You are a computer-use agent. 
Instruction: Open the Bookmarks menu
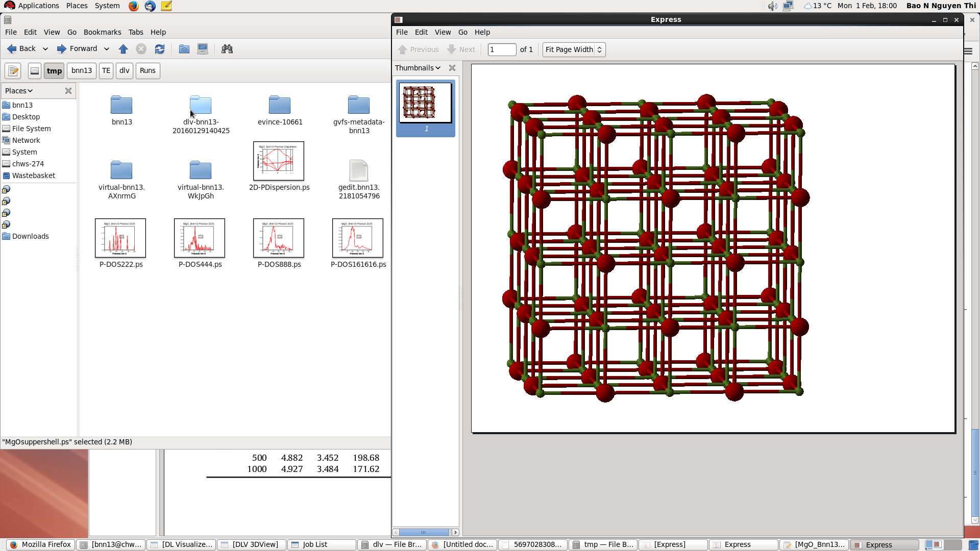102,32
